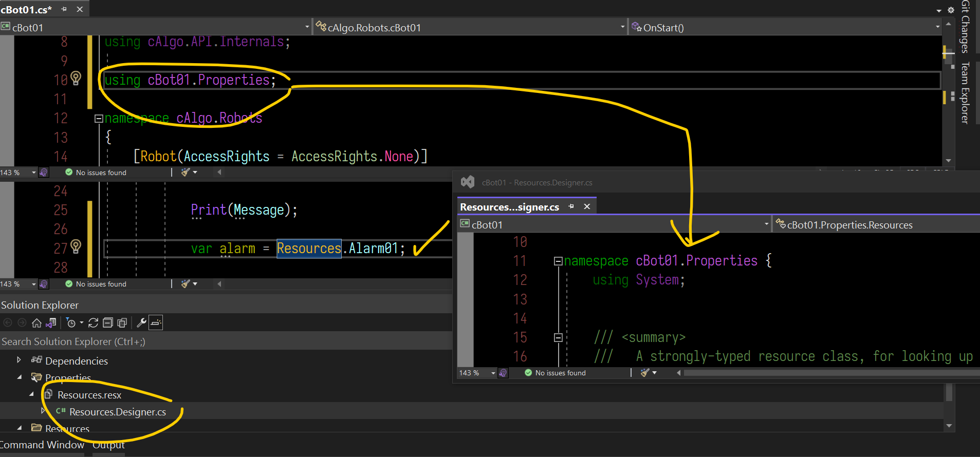Open the Output tab
The image size is (980, 457).
tap(108, 445)
